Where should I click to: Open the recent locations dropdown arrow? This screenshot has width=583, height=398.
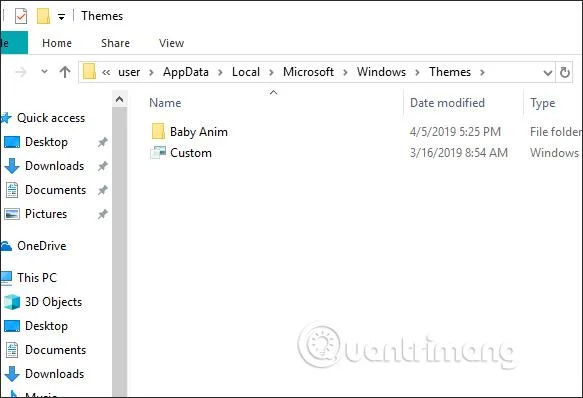pyautogui.click(x=44, y=71)
